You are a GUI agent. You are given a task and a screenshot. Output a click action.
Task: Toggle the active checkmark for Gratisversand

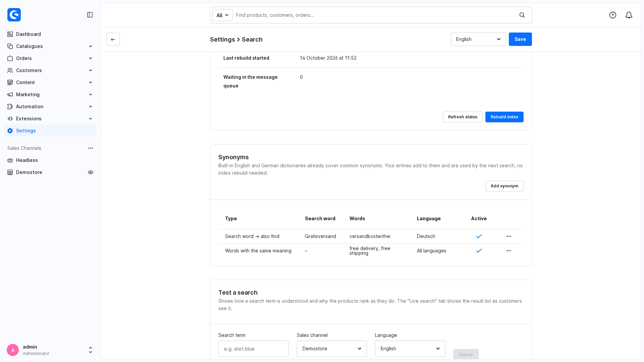pyautogui.click(x=479, y=236)
